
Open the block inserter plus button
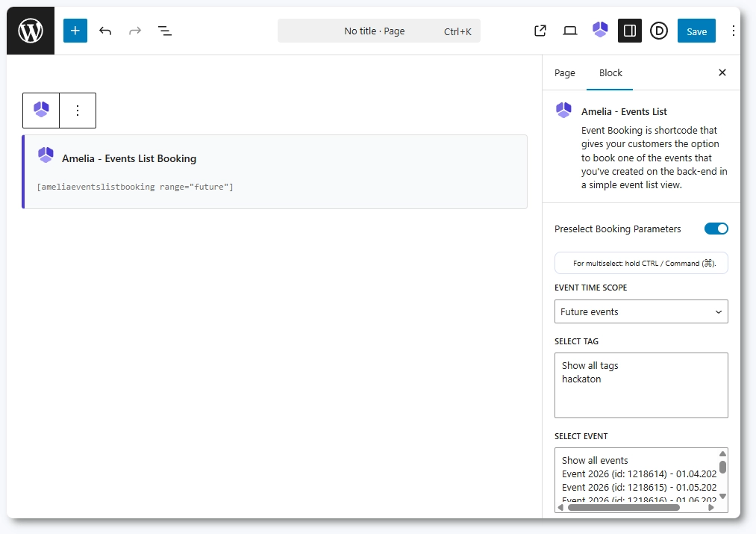[x=75, y=31]
